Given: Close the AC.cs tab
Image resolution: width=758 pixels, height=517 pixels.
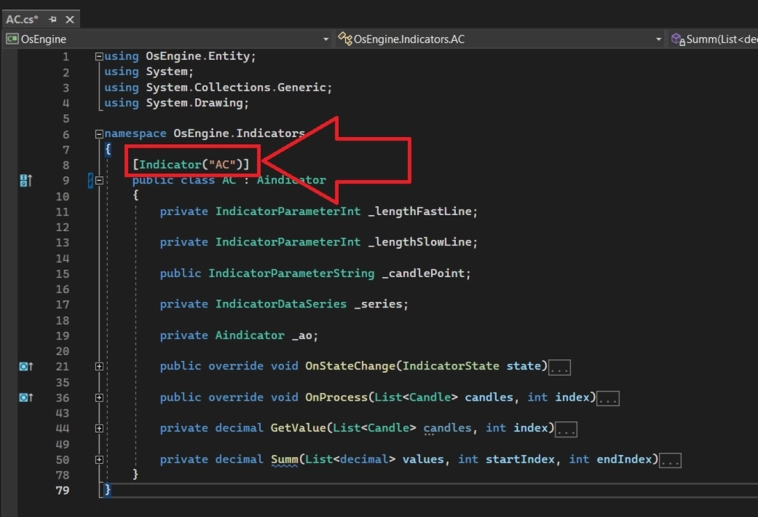Looking at the screenshot, I should pos(70,19).
